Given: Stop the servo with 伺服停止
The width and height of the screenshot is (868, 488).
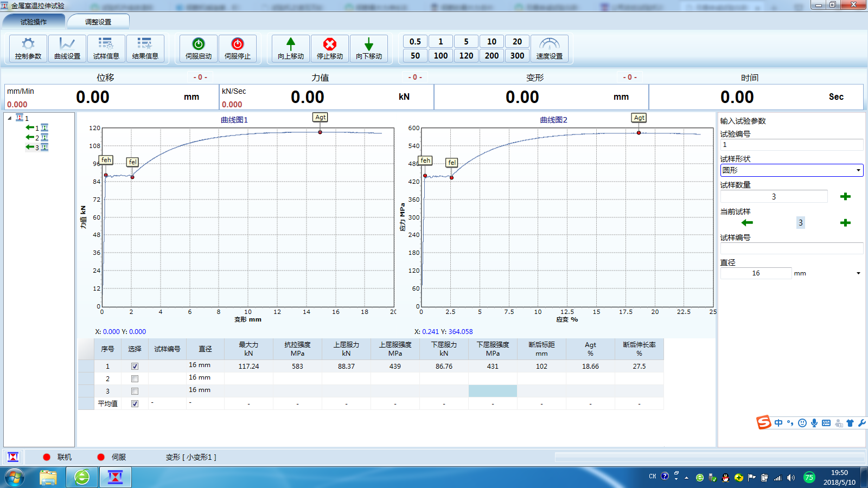Looking at the screenshot, I should [x=238, y=48].
